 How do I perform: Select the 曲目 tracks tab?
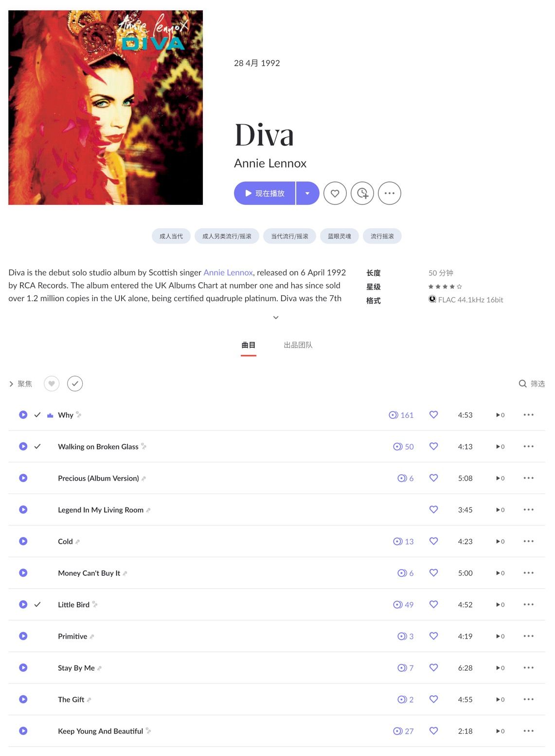point(249,345)
